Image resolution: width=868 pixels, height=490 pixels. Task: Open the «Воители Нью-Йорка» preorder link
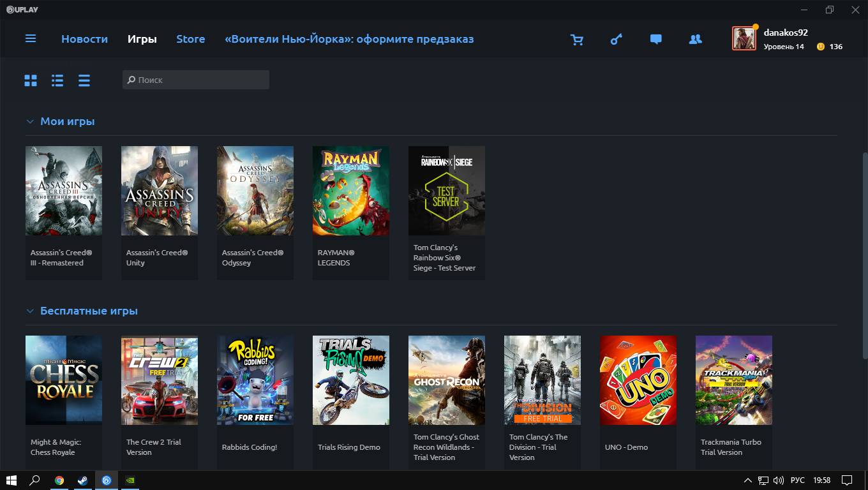(x=349, y=39)
